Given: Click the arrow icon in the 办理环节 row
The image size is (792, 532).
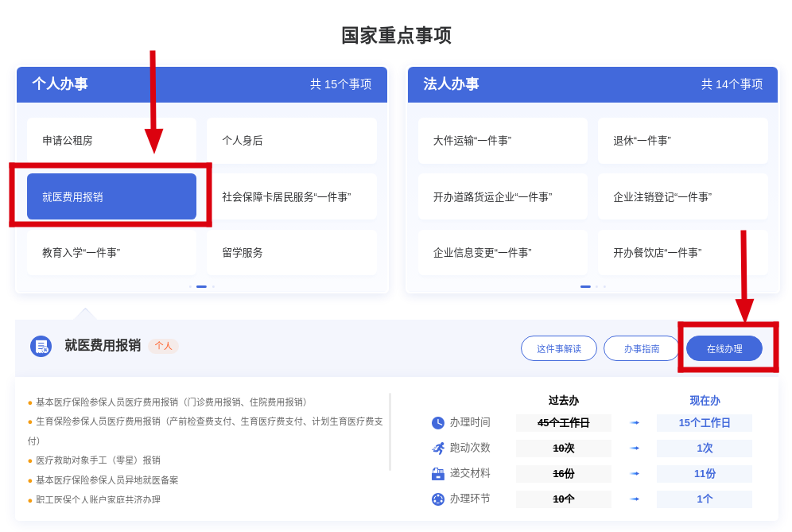Looking at the screenshot, I should click(x=634, y=499).
